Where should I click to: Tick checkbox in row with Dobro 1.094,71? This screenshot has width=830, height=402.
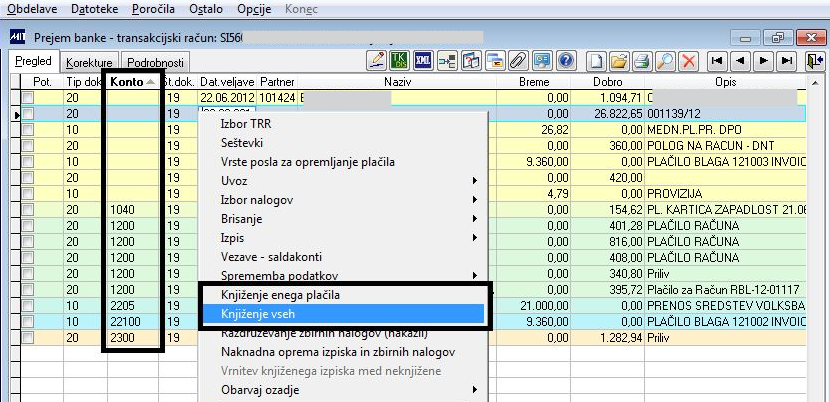click(28, 97)
